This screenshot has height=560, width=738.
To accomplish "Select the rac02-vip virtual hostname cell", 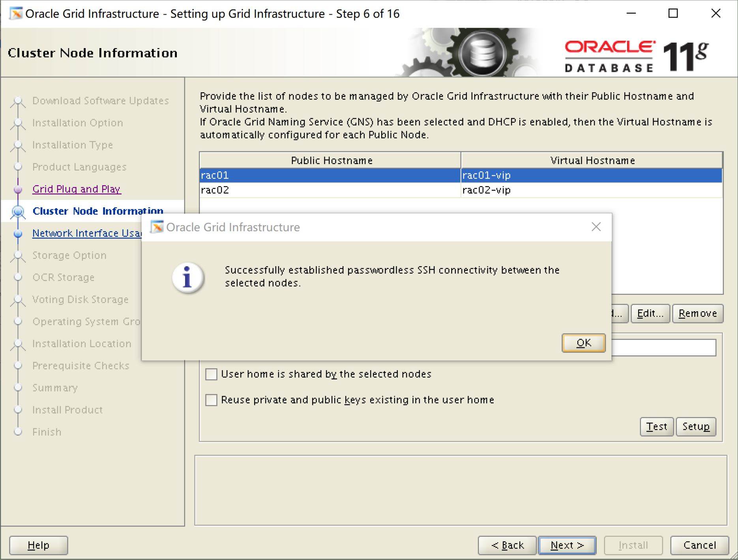I will pos(592,190).
